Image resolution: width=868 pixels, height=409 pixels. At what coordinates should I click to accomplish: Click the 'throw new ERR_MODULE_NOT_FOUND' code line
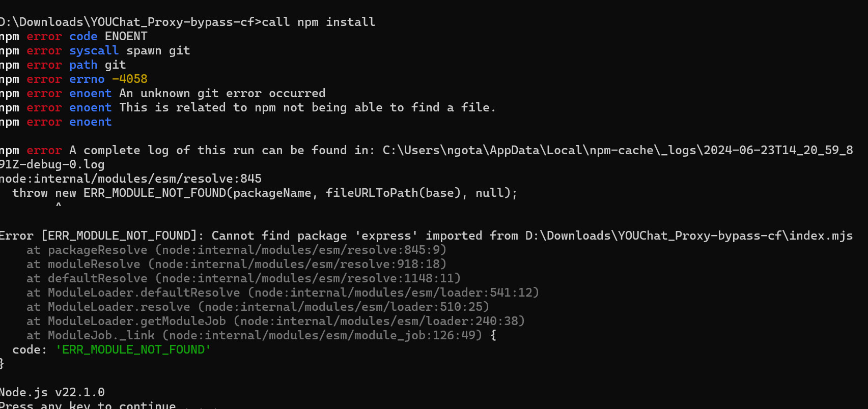[x=264, y=193]
